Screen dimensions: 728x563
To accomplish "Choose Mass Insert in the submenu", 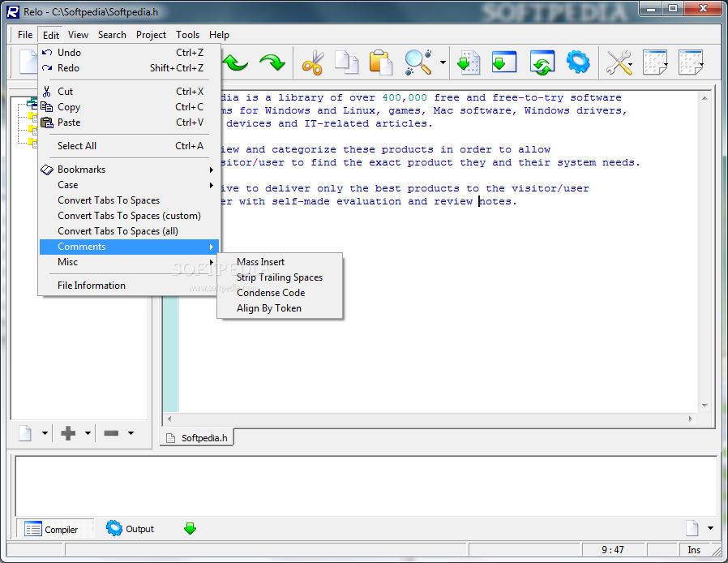I will coord(280,262).
